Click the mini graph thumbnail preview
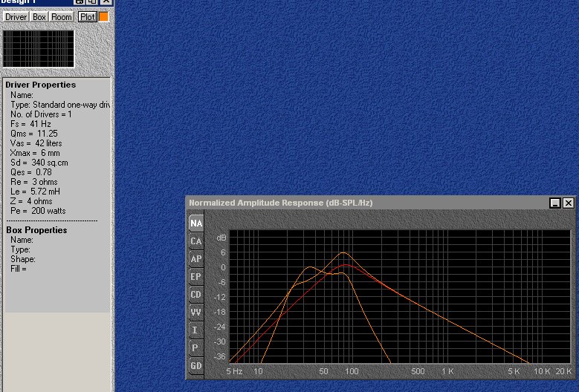Image resolution: width=579 pixels, height=392 pixels. 39,49
